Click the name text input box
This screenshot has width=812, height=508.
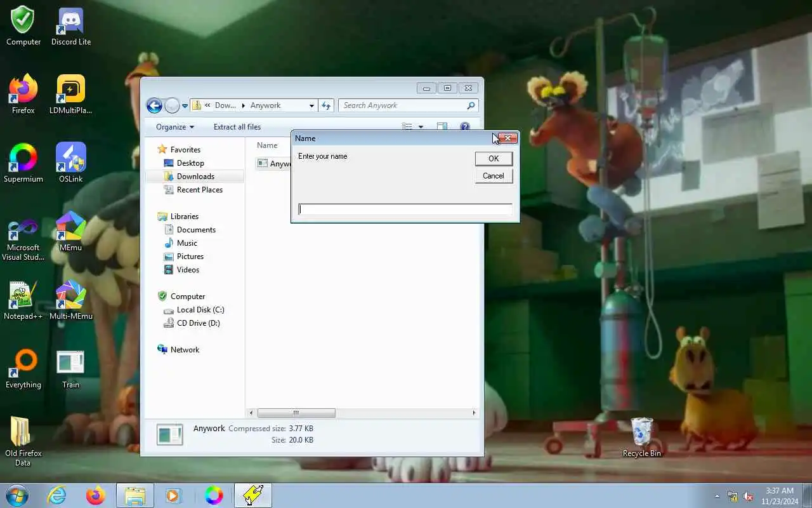(405, 210)
